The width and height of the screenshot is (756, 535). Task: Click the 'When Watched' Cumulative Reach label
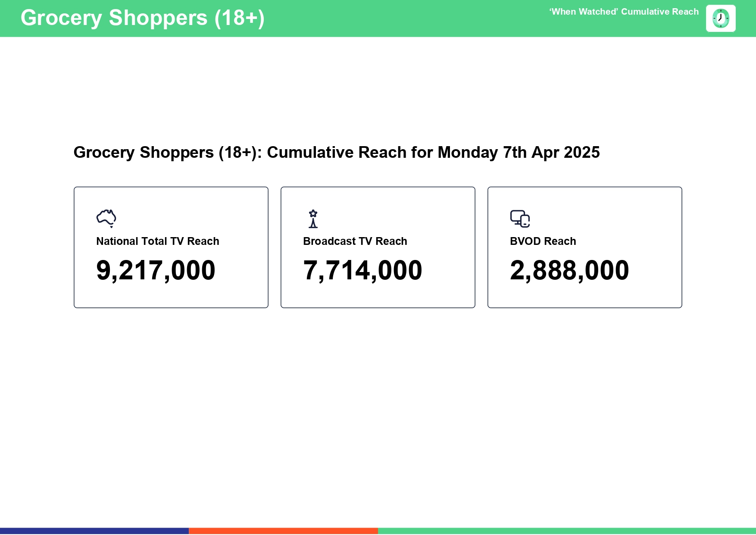tap(623, 12)
